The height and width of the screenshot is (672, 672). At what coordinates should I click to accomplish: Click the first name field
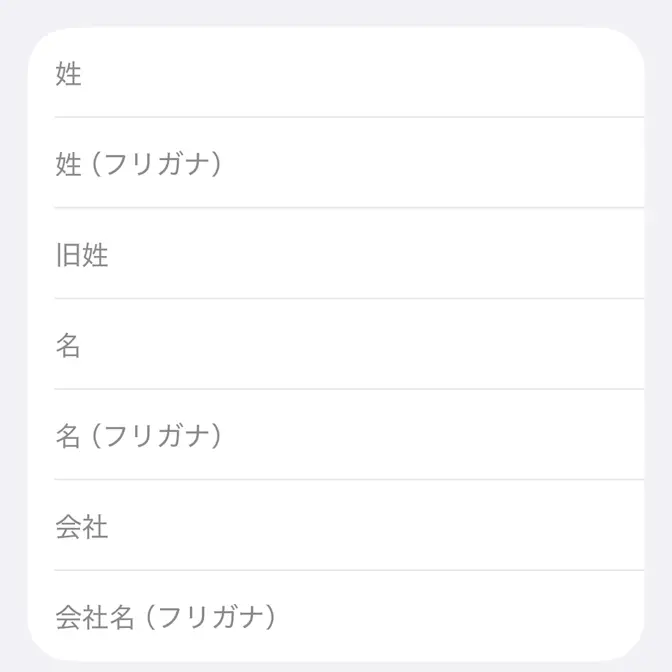340,345
